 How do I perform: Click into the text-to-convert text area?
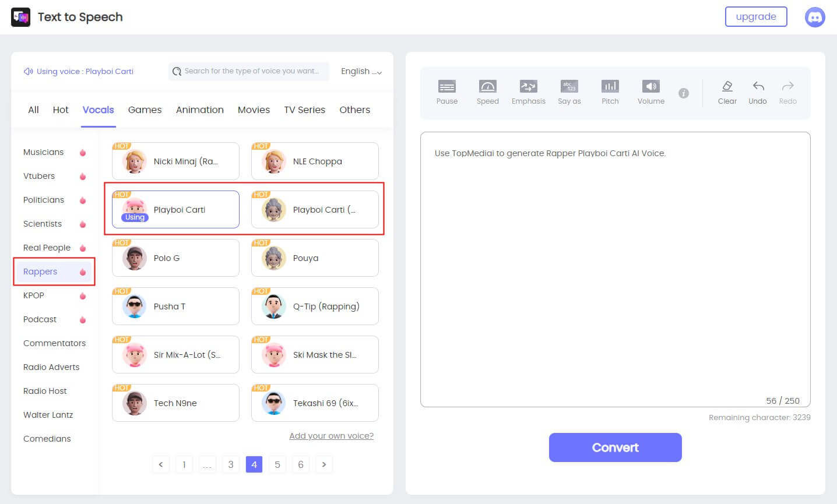[x=615, y=269]
